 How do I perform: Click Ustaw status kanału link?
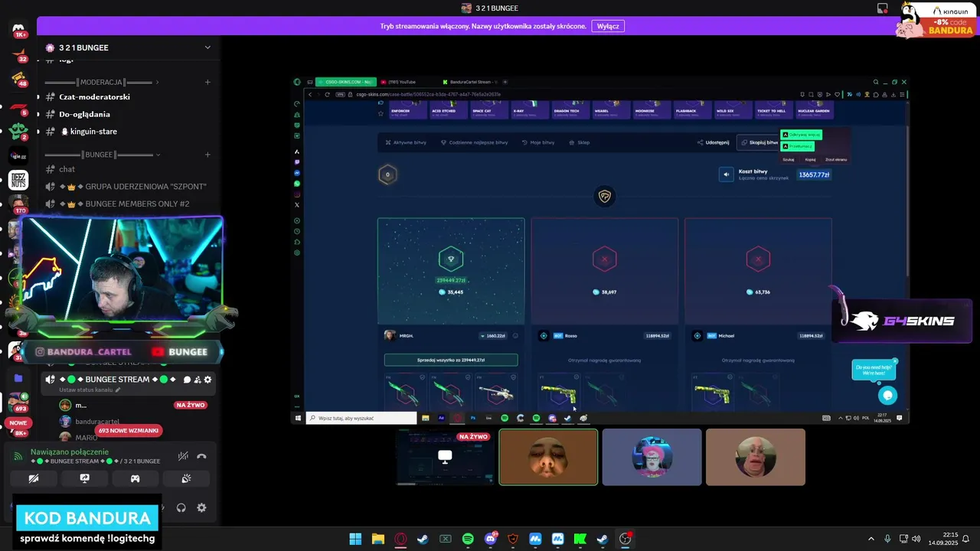pos(89,390)
